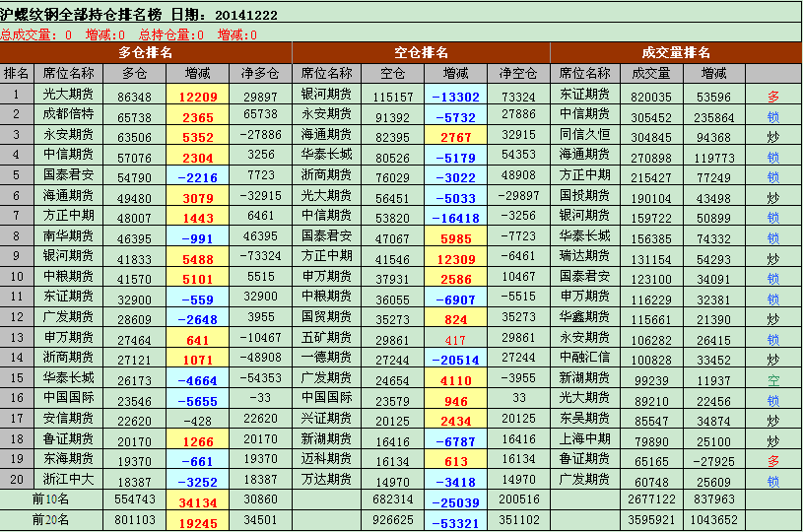Click volume value 820035
The width and height of the screenshot is (803, 532).
[651, 97]
